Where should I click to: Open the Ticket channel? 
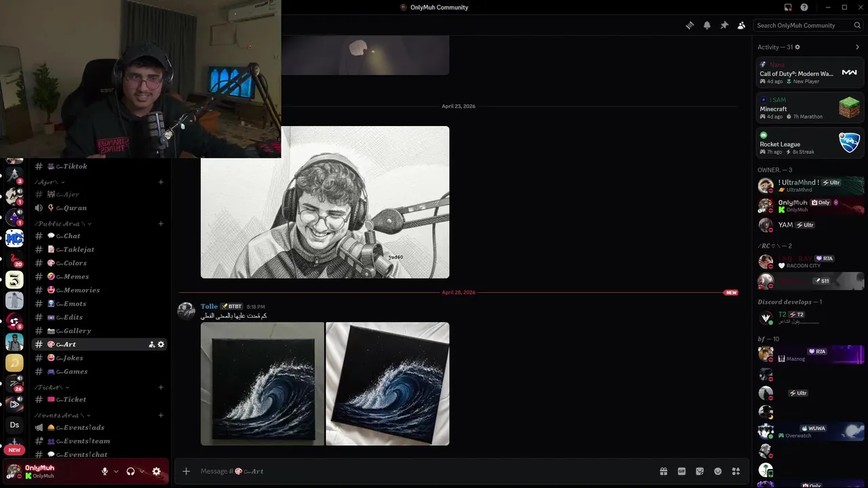point(100,400)
